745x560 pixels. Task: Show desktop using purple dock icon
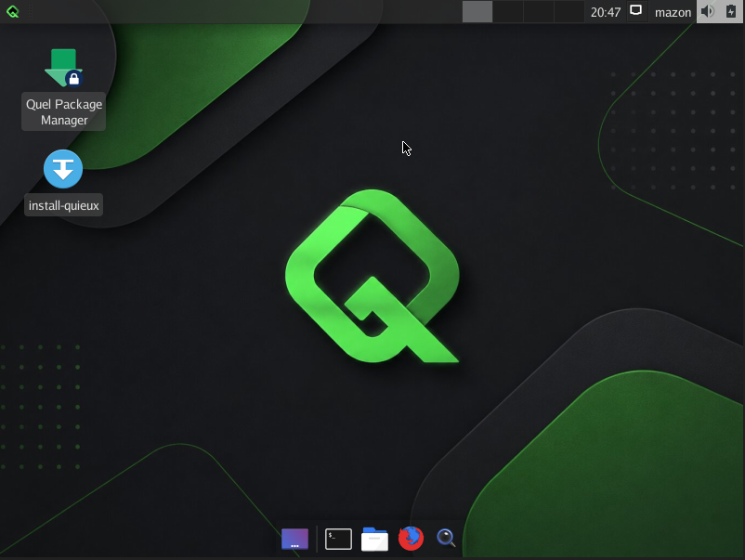tap(294, 539)
